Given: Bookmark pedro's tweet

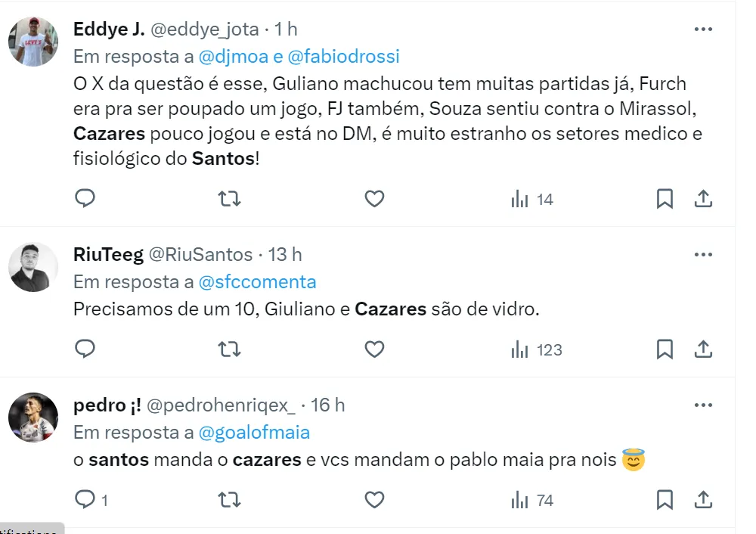Looking at the screenshot, I should point(665,499).
